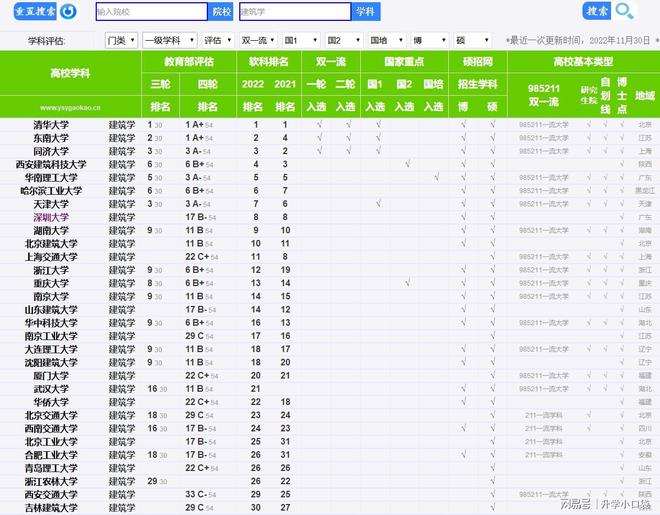The height and width of the screenshot is (515, 660).
Task: Click the www.ysygaokao.cn link
Action: pyautogui.click(x=70, y=108)
